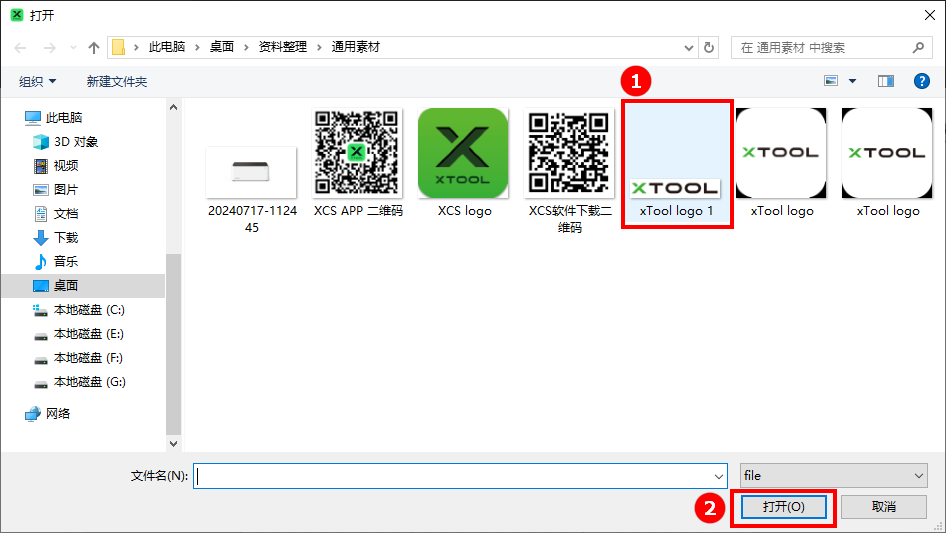Image resolution: width=946 pixels, height=533 pixels.
Task: Select 网络 in the navigation tree
Action: click(x=48, y=413)
